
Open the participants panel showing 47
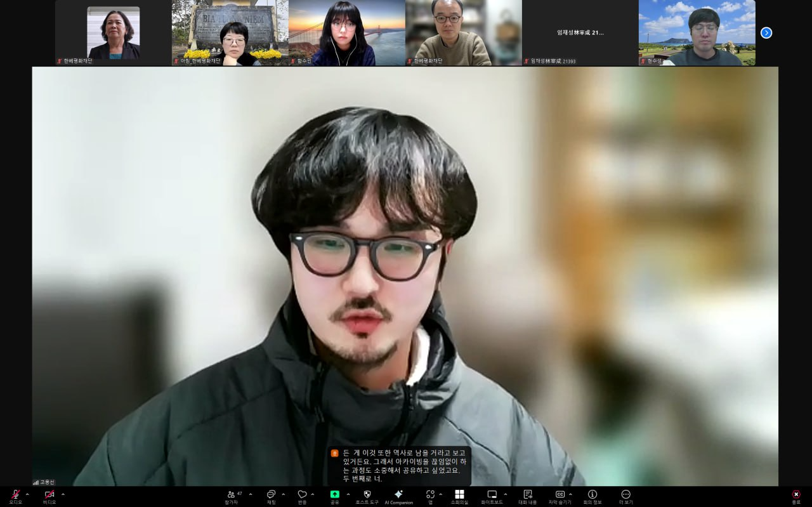pyautogui.click(x=232, y=497)
